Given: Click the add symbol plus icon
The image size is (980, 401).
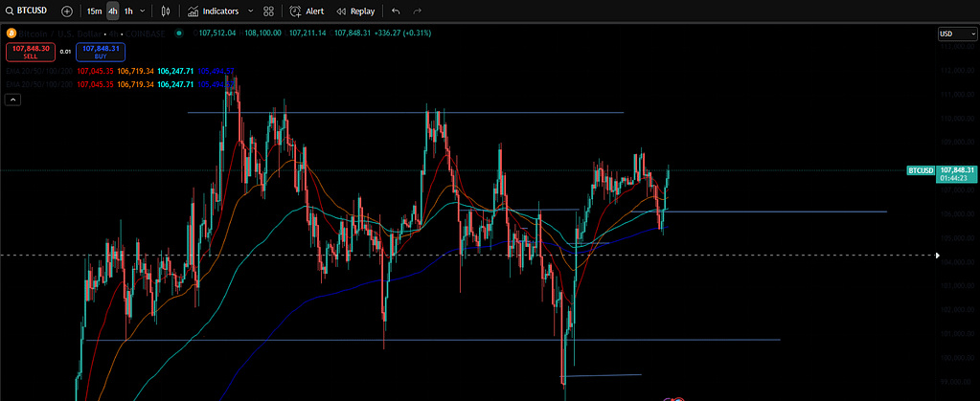Looking at the screenshot, I should pyautogui.click(x=66, y=11).
